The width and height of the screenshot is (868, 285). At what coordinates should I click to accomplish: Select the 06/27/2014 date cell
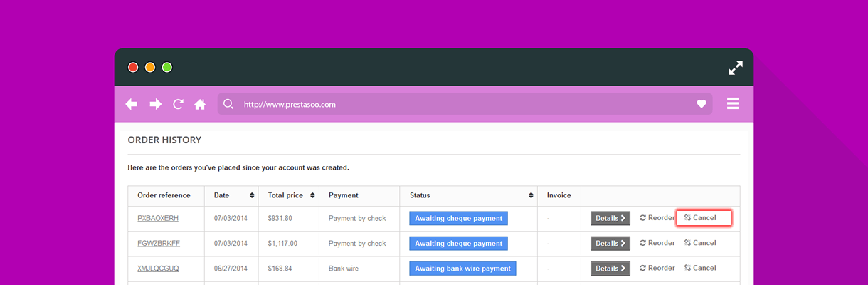pyautogui.click(x=232, y=269)
